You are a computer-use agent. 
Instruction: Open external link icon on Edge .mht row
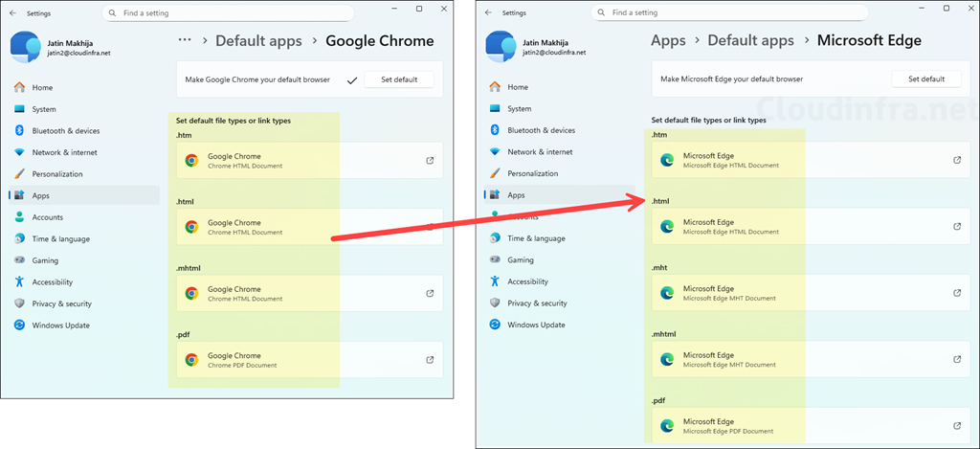[x=957, y=293]
